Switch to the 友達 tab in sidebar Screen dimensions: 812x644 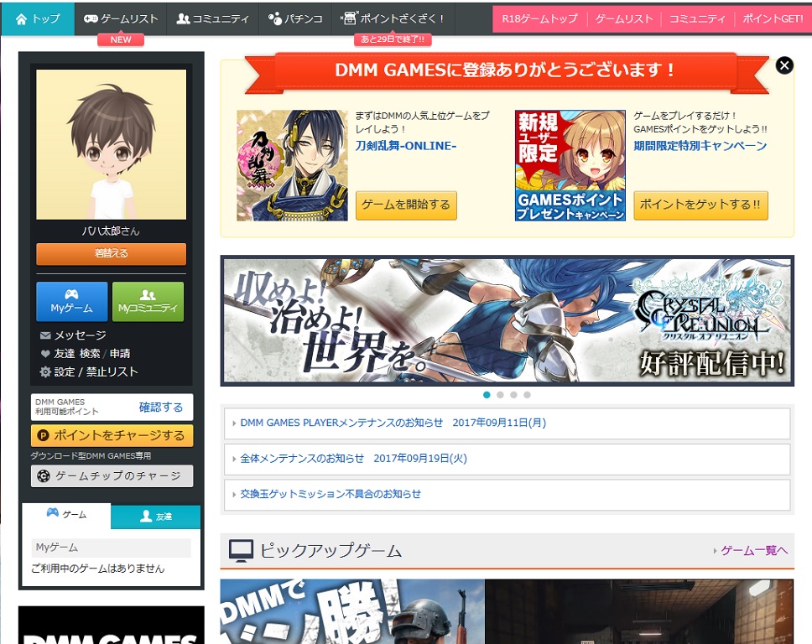(x=155, y=517)
